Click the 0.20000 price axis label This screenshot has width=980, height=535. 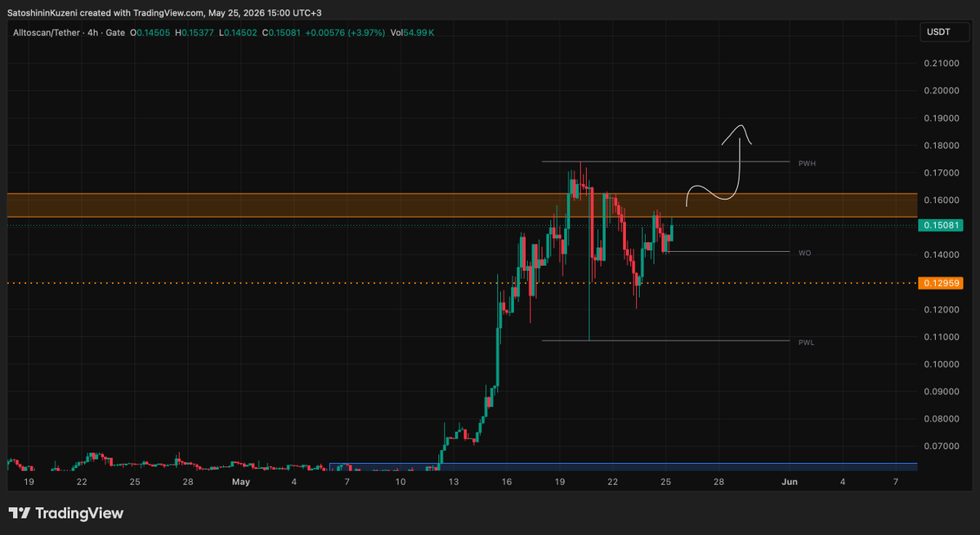(x=942, y=91)
